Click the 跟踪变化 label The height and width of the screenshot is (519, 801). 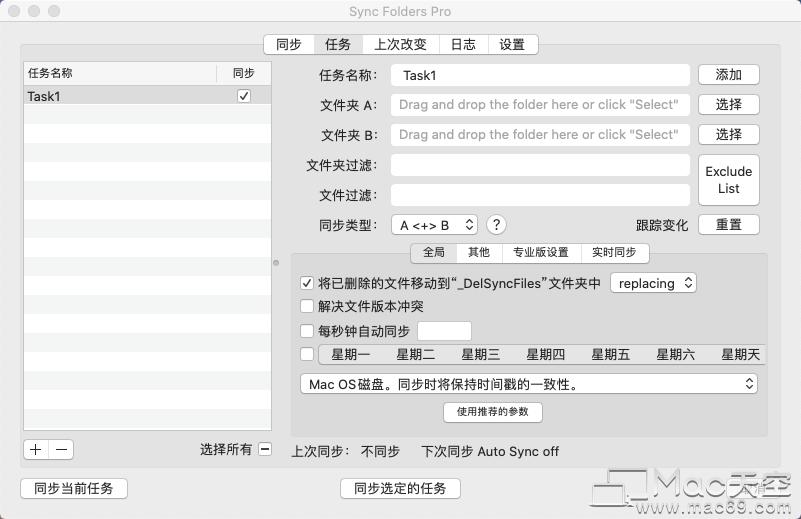coord(662,225)
